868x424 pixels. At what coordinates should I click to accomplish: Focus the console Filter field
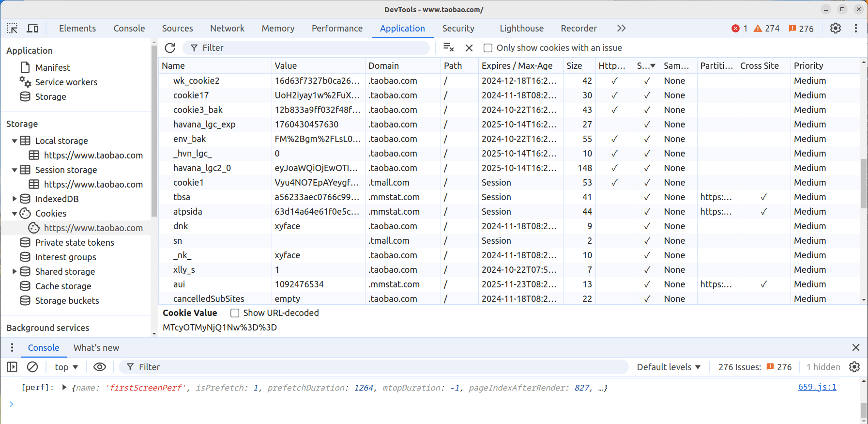click(374, 367)
